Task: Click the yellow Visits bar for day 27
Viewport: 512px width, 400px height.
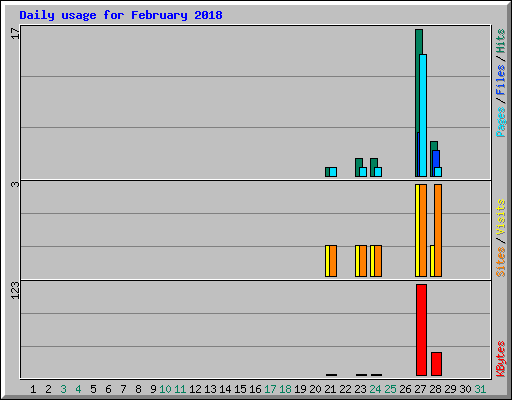Action: pos(417,230)
